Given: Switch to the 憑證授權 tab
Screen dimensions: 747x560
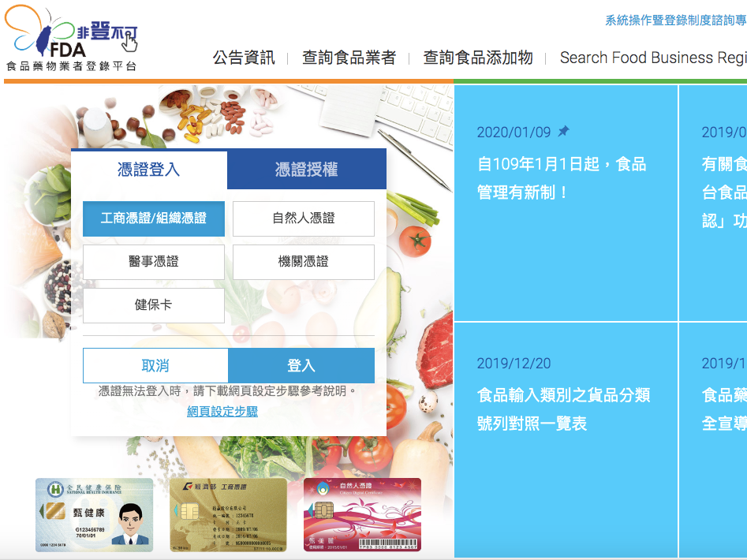Looking at the screenshot, I should (x=307, y=170).
